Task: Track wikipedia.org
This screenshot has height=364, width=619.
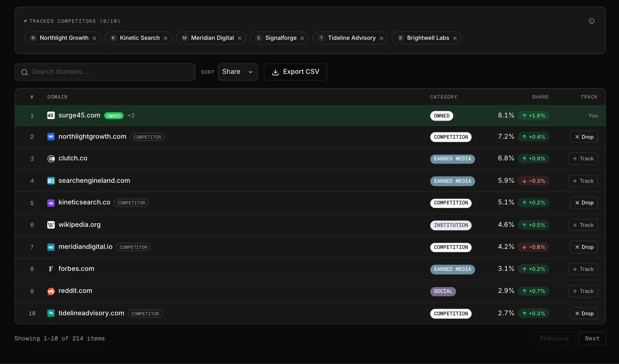Action: (583, 225)
